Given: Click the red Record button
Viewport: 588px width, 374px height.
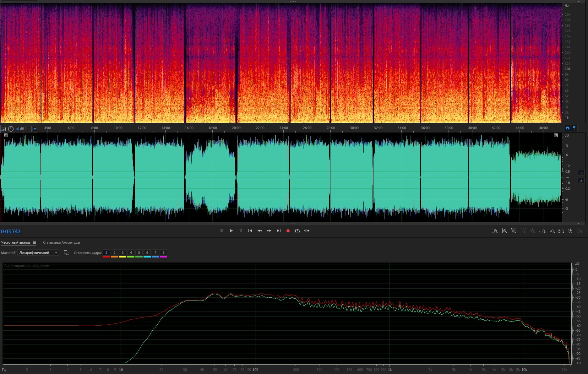Looking at the screenshot, I should pos(288,231).
